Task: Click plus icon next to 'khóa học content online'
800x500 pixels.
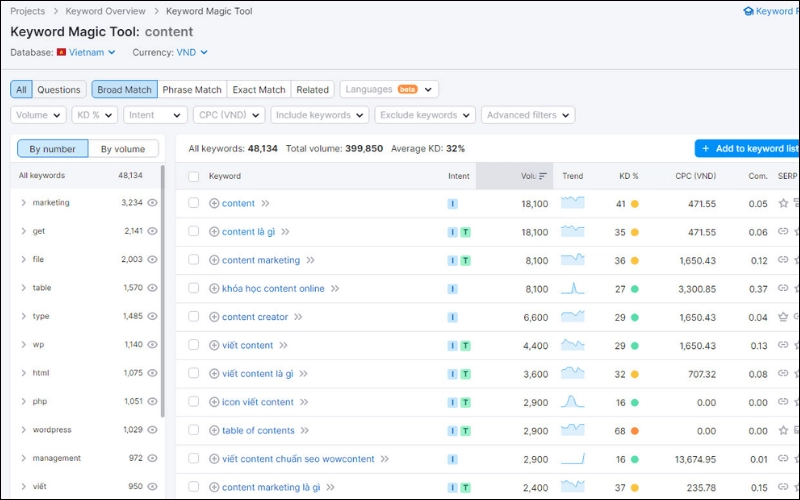Action: (x=214, y=288)
